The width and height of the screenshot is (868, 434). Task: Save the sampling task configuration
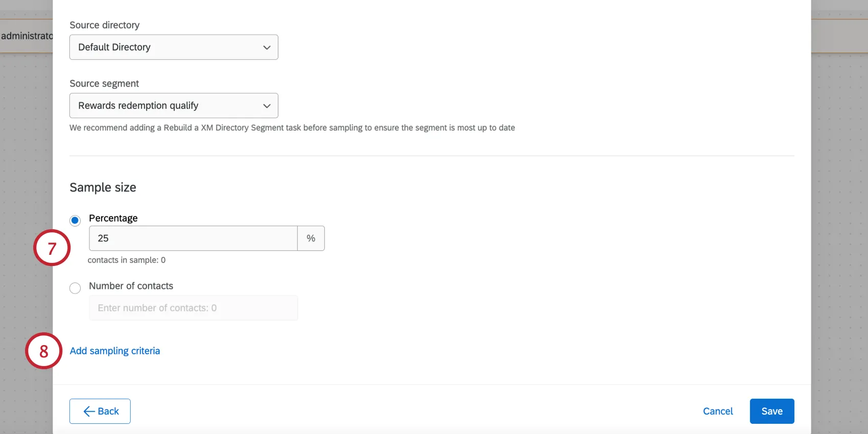(771, 411)
